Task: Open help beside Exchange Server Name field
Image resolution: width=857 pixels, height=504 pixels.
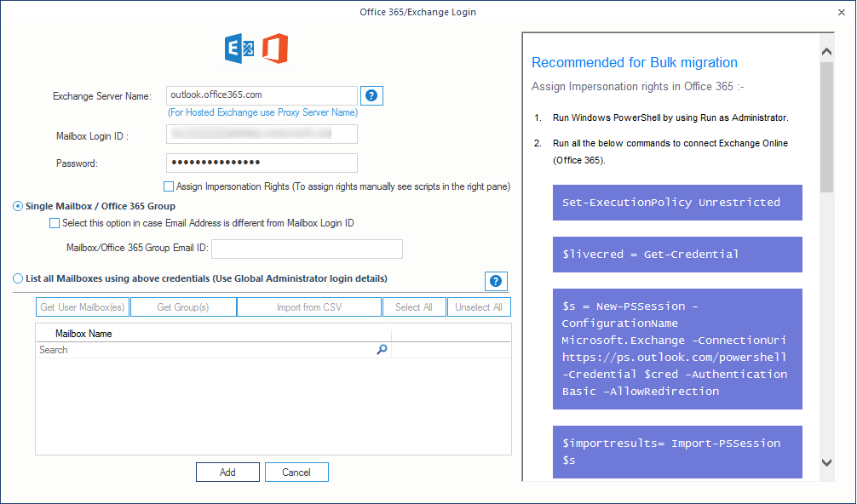Action: [371, 95]
